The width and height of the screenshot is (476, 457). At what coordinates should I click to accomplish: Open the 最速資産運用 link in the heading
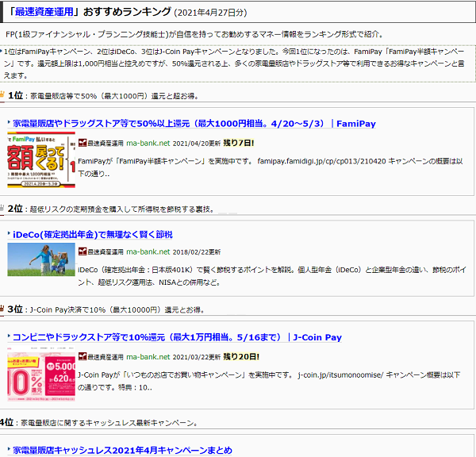44,12
